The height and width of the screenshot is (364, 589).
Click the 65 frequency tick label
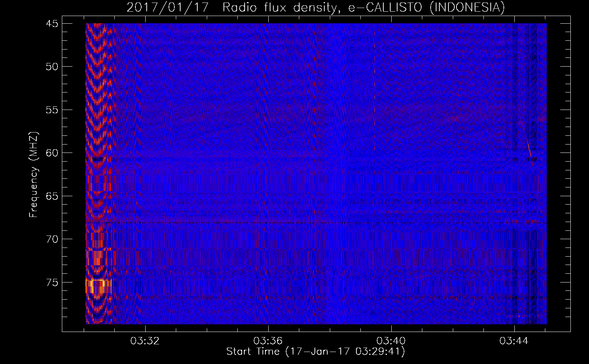[x=52, y=196]
